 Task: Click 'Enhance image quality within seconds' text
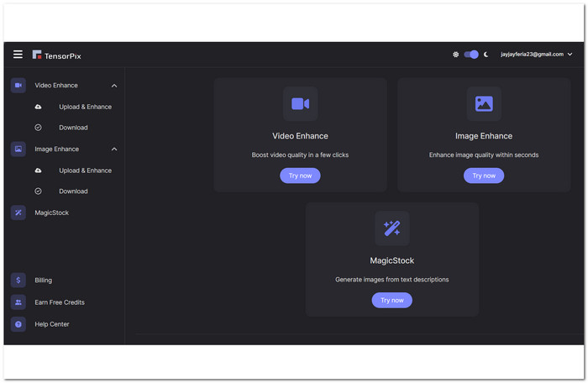(484, 155)
